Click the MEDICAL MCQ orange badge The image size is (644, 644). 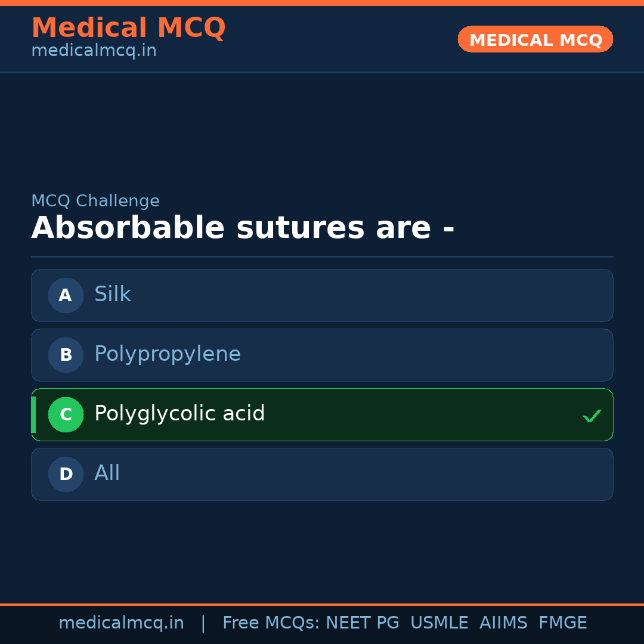click(x=535, y=39)
